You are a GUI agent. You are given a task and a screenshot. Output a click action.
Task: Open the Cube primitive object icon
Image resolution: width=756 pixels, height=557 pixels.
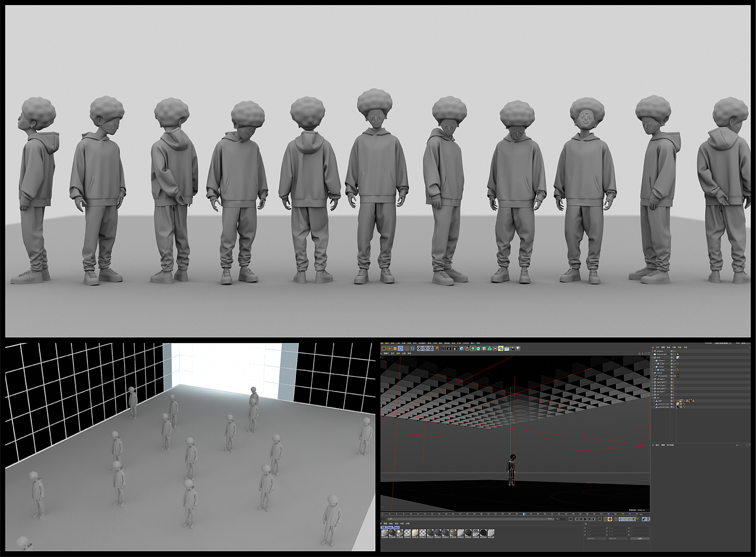pyautogui.click(x=462, y=348)
